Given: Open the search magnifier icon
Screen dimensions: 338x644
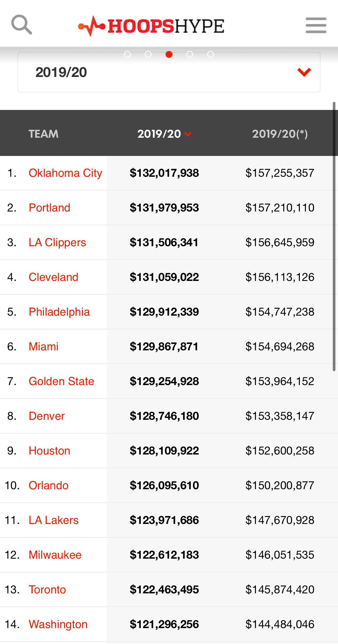Looking at the screenshot, I should point(22,25).
